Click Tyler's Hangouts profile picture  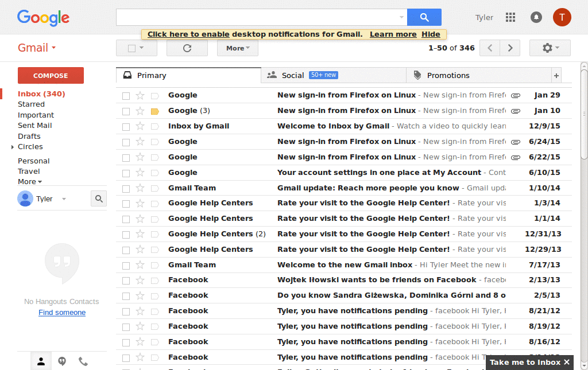tap(25, 198)
